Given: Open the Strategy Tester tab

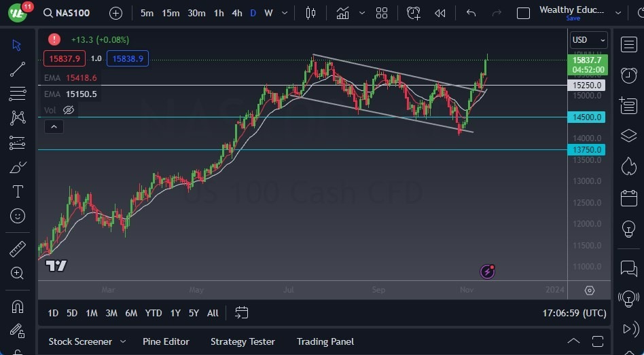Looking at the screenshot, I should tap(243, 341).
